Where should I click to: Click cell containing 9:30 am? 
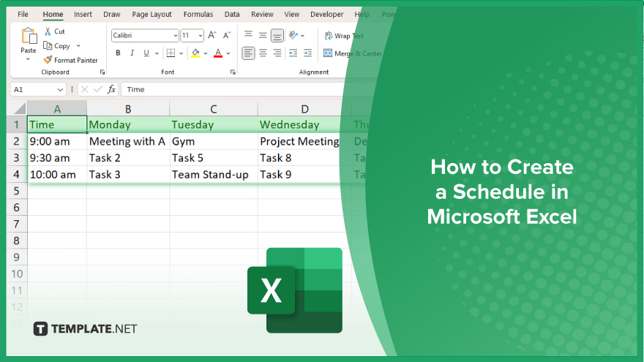point(57,158)
